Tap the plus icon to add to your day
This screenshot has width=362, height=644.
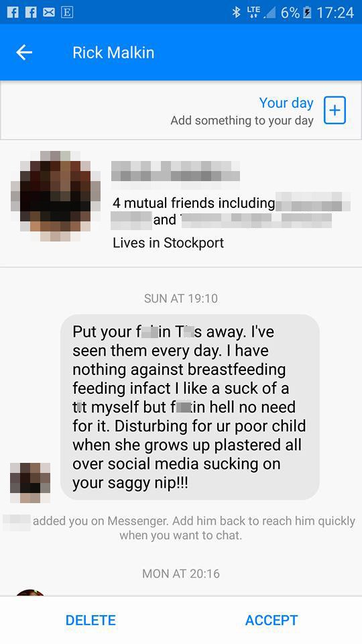tap(335, 111)
